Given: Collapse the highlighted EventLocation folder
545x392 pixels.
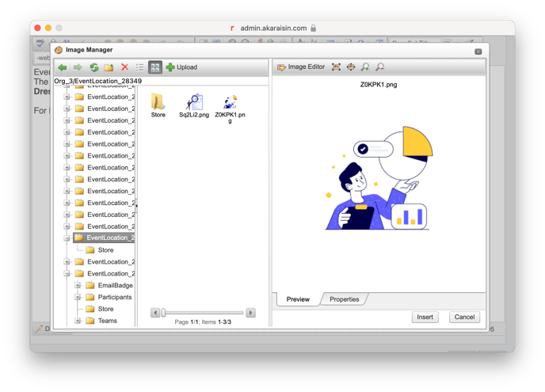Looking at the screenshot, I should click(67, 238).
